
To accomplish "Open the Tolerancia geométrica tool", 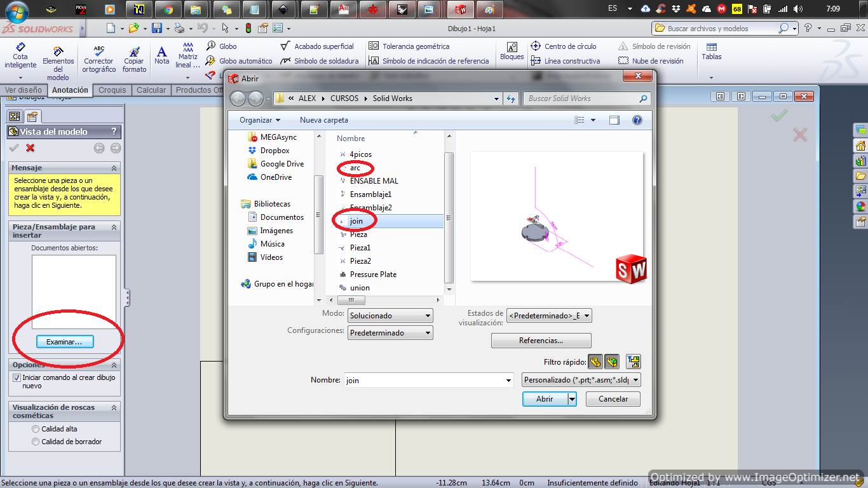I will point(409,46).
